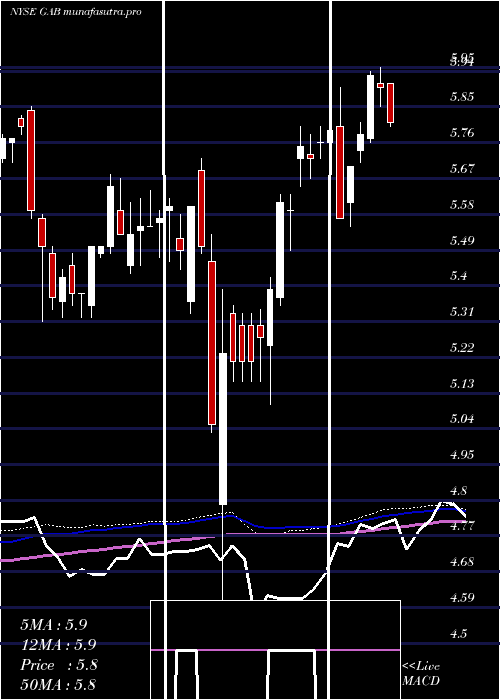Select the 5.67 price axis label

462,169
